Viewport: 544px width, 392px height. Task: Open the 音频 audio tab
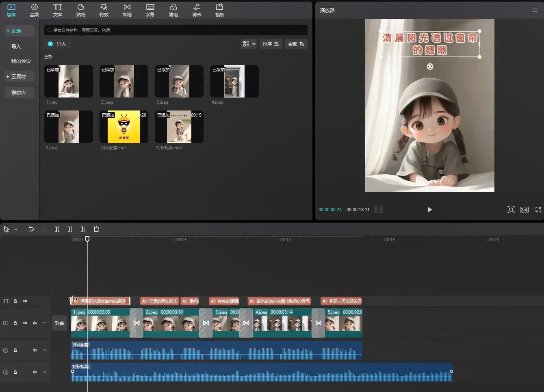34,10
